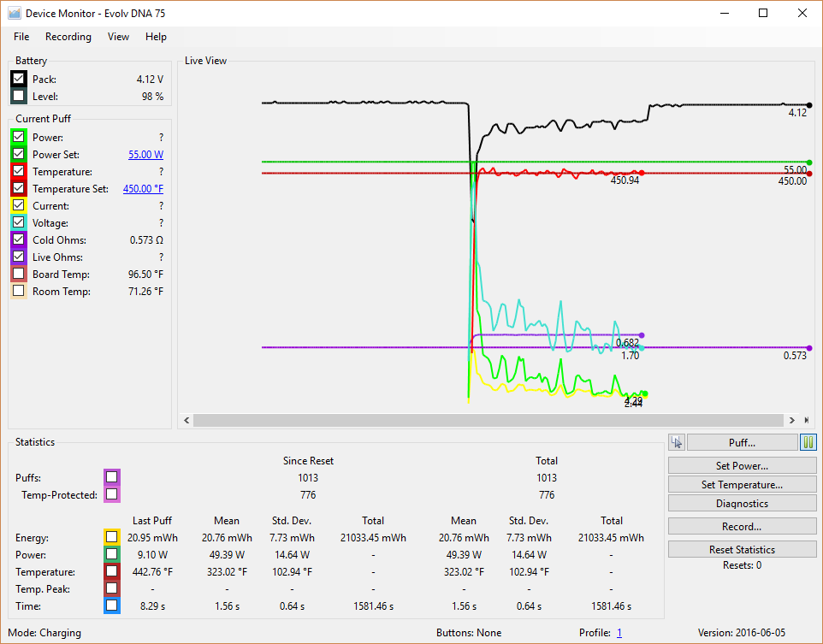Click the chart scrollbar right arrow
This screenshot has height=644, width=823.
click(792, 420)
